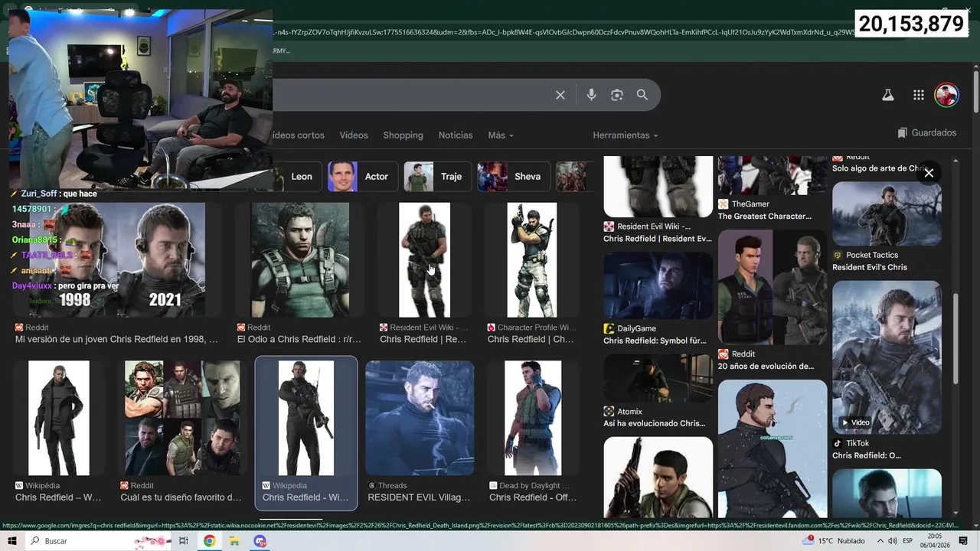Viewport: 980px width, 551px height.
Task: Switch to the Shopping tab
Action: [403, 135]
